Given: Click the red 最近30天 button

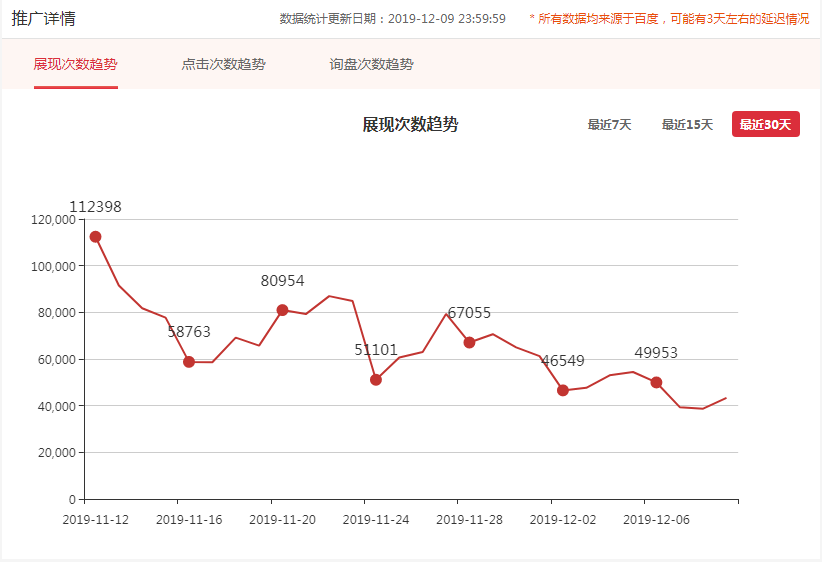Looking at the screenshot, I should tap(765, 125).
